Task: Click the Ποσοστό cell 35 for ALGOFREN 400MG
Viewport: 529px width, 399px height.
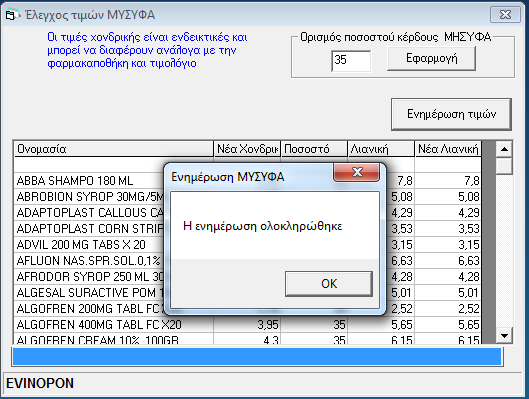Action: (x=314, y=325)
